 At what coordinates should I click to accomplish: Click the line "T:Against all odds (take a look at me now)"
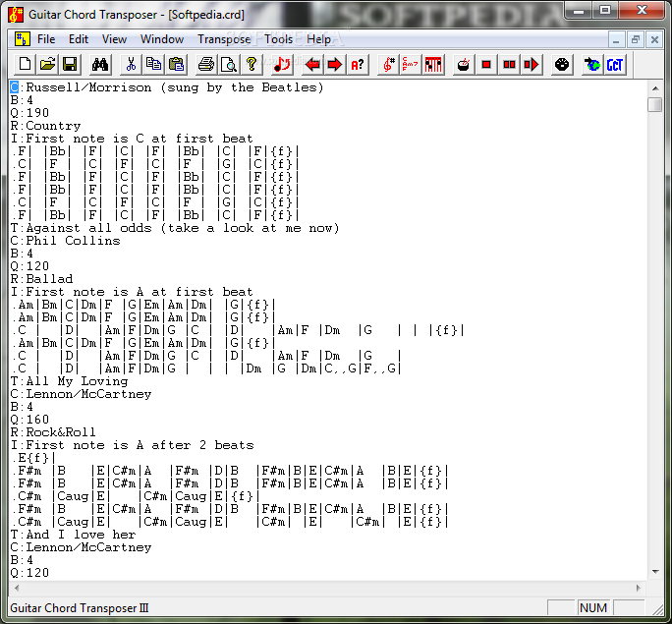[175, 228]
